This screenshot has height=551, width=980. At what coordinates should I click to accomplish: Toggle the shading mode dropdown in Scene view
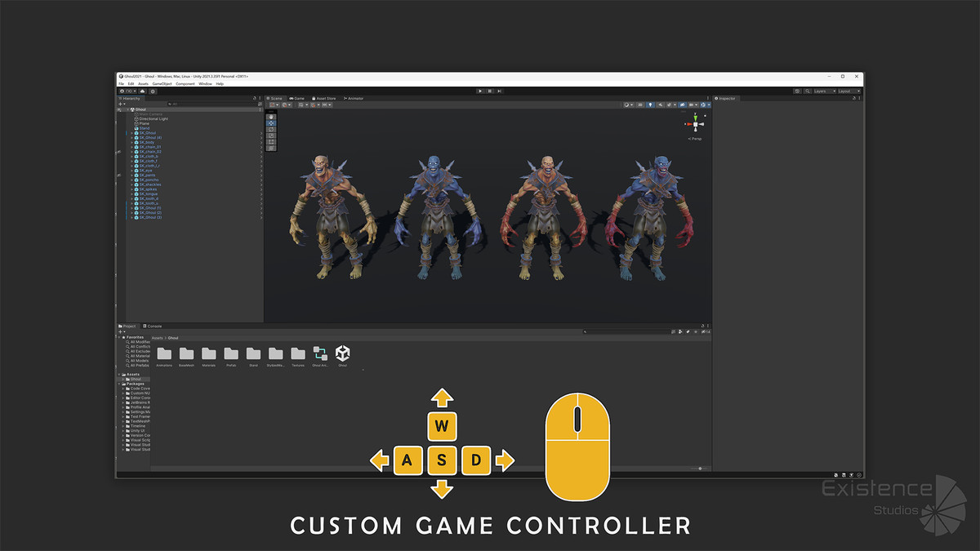point(626,104)
